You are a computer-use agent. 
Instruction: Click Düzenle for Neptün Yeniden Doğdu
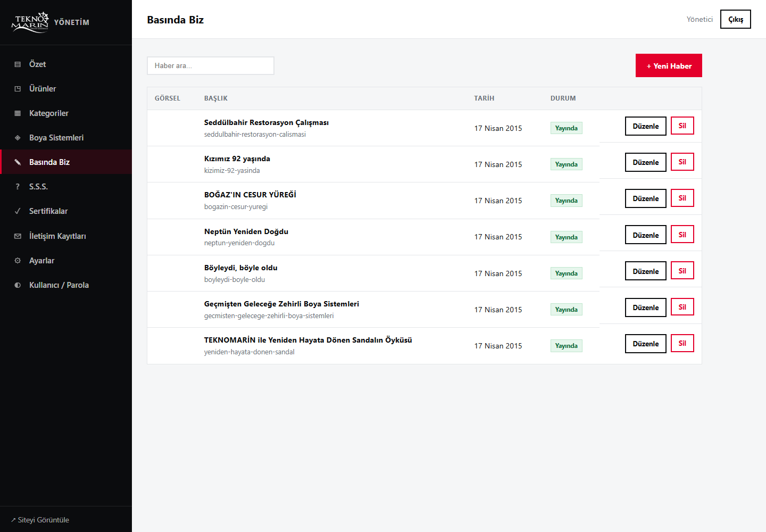[x=646, y=235]
